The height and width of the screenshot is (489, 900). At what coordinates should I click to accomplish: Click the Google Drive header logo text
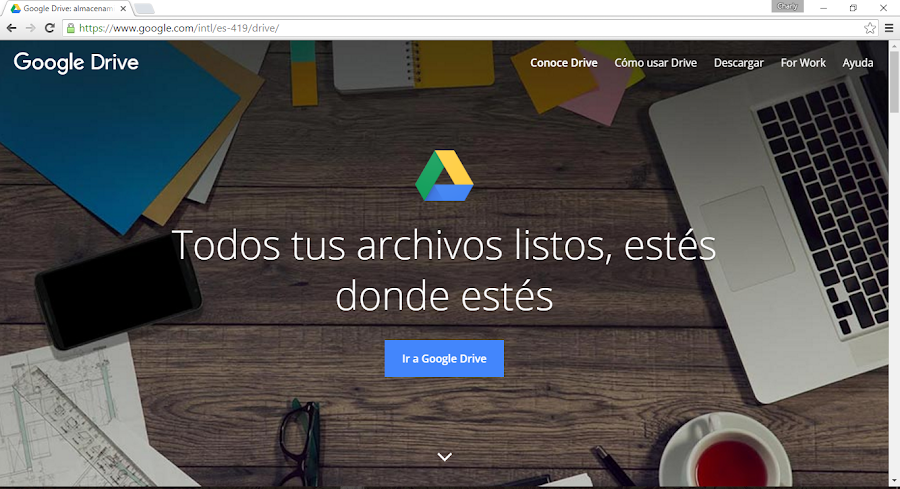[x=76, y=63]
